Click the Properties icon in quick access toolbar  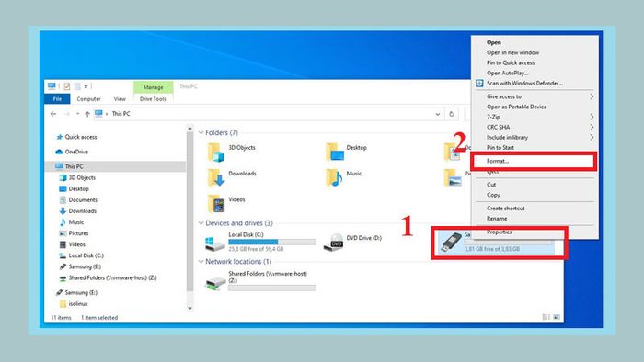point(67,86)
